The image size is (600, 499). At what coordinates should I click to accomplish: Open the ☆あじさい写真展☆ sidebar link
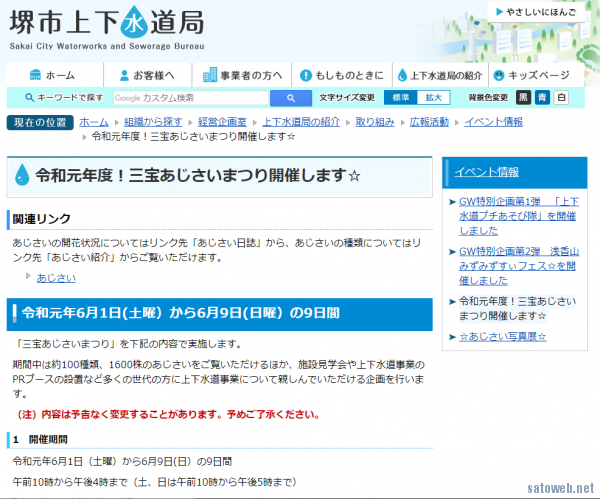pos(502,336)
